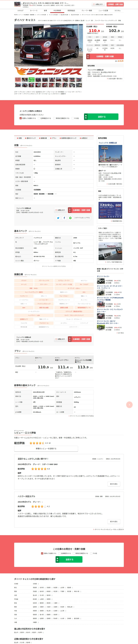Share this item on Twitter

(58, 218)
